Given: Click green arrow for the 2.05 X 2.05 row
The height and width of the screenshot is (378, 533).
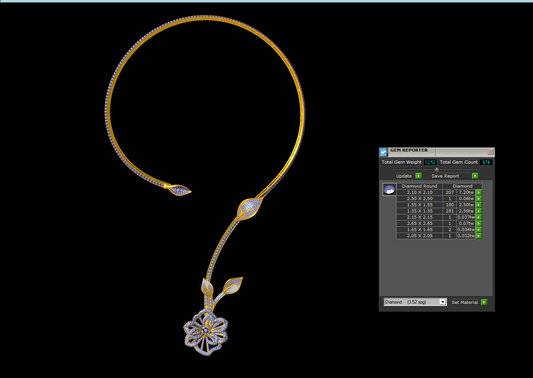Looking at the screenshot, I should tap(479, 236).
